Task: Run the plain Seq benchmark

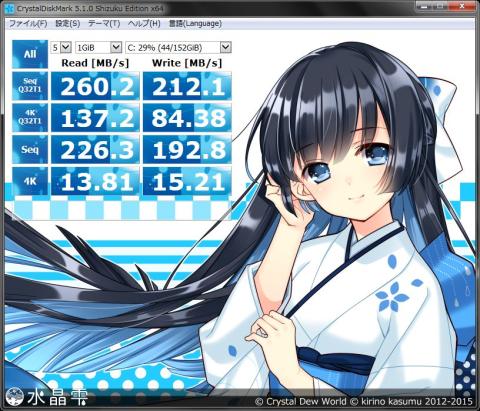Action: pos(30,149)
